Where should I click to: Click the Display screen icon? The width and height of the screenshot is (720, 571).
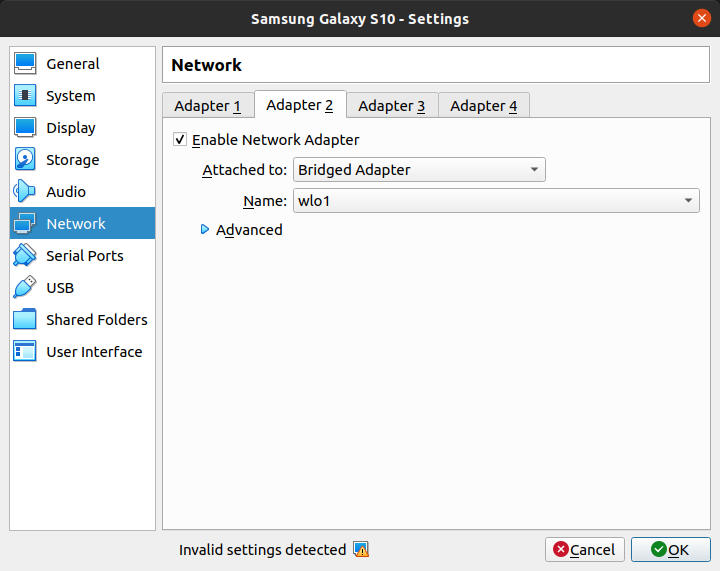click(25, 128)
